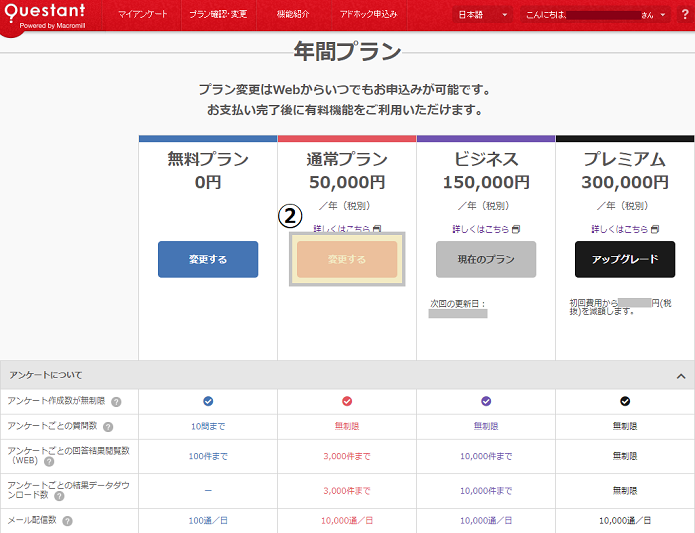This screenshot has width=695, height=533.
Task: Click external-link icon beside 通常プラン 詳しくはこちら
Action: point(377,229)
